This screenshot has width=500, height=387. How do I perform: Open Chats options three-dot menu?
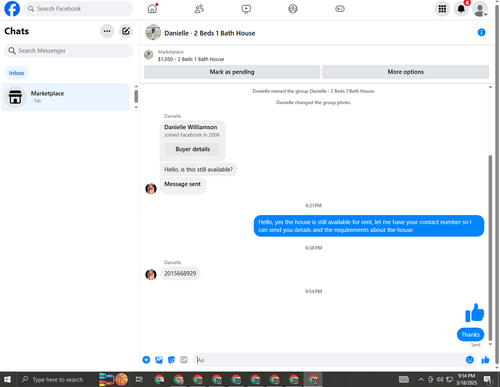point(107,31)
